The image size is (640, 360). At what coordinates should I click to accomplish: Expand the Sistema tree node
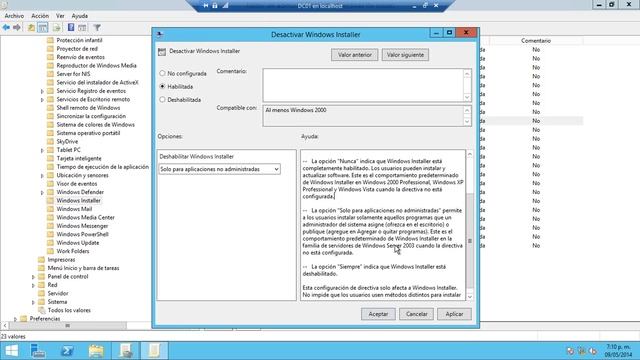(x=33, y=302)
